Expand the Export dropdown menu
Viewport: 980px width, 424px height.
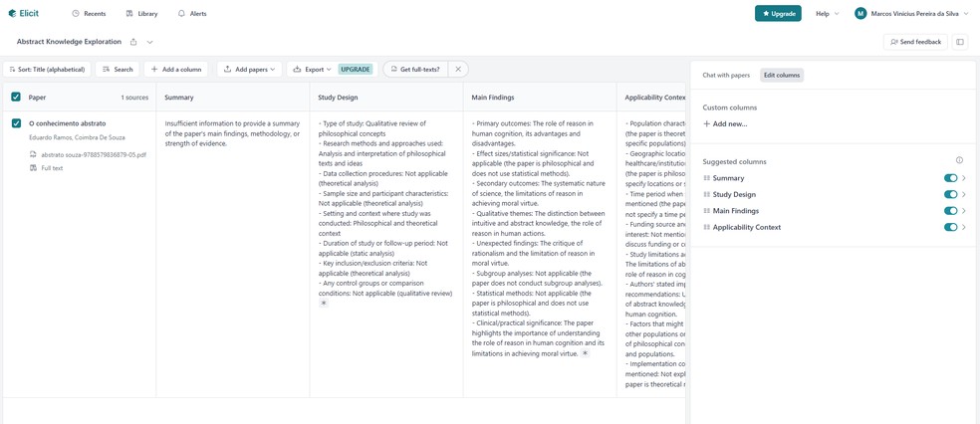point(312,70)
